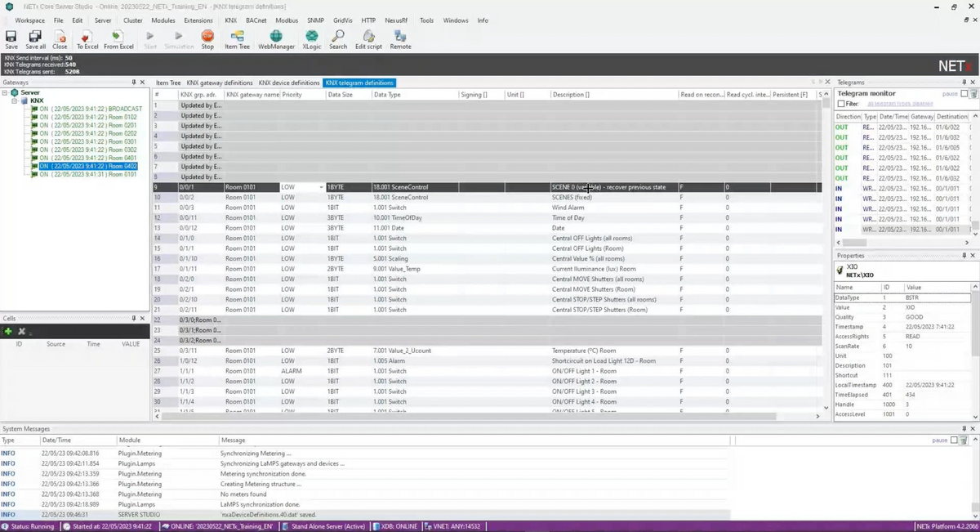Image resolution: width=980 pixels, height=532 pixels.
Task: Remove cell with the X icon in Cells
Action: (x=22, y=332)
